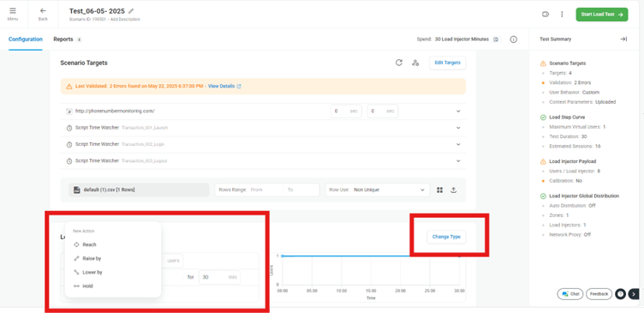Click the Auto Distribution: Off line
Screen dimensions: 644x313
pyautogui.click(x=572, y=205)
